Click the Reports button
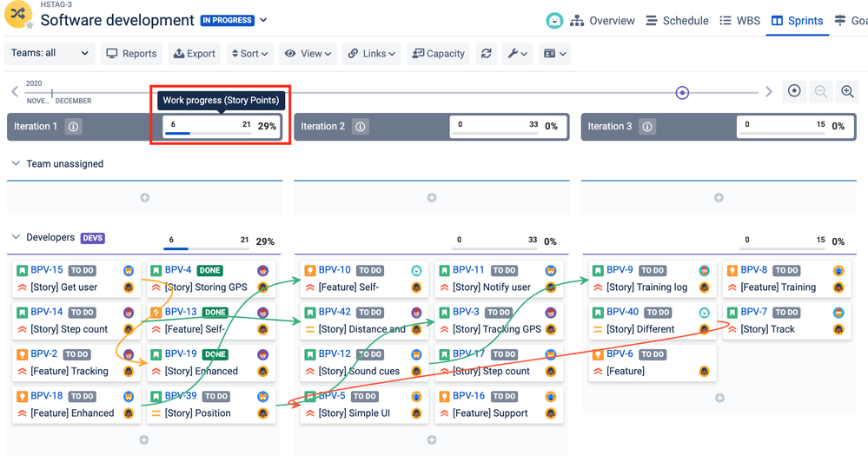 tap(132, 54)
